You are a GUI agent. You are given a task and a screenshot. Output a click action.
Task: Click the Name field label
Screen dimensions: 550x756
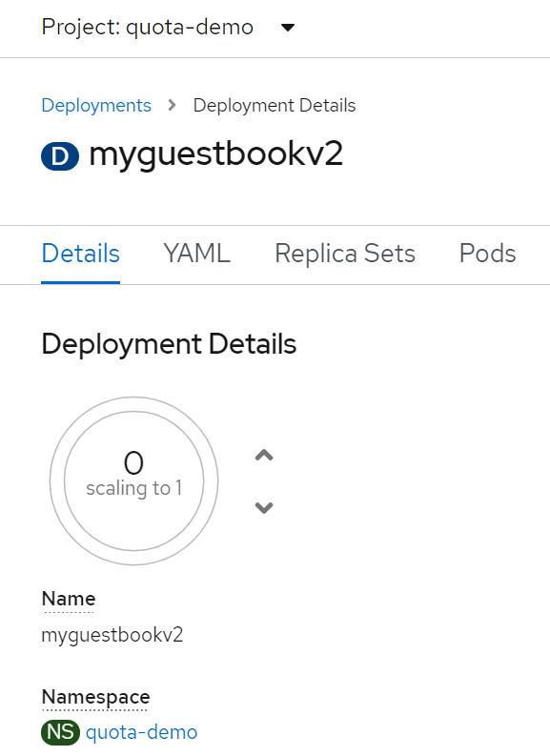coord(69,599)
